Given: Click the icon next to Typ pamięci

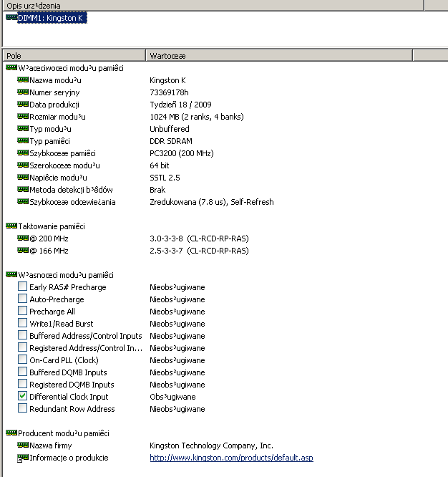Looking at the screenshot, I should coord(23,141).
